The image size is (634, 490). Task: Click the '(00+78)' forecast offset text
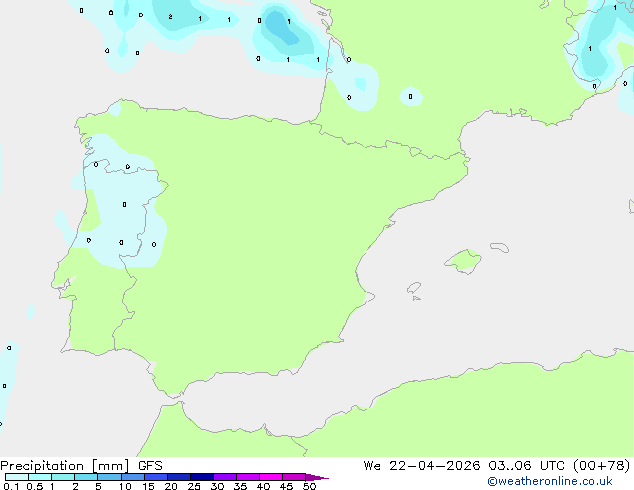click(x=601, y=466)
